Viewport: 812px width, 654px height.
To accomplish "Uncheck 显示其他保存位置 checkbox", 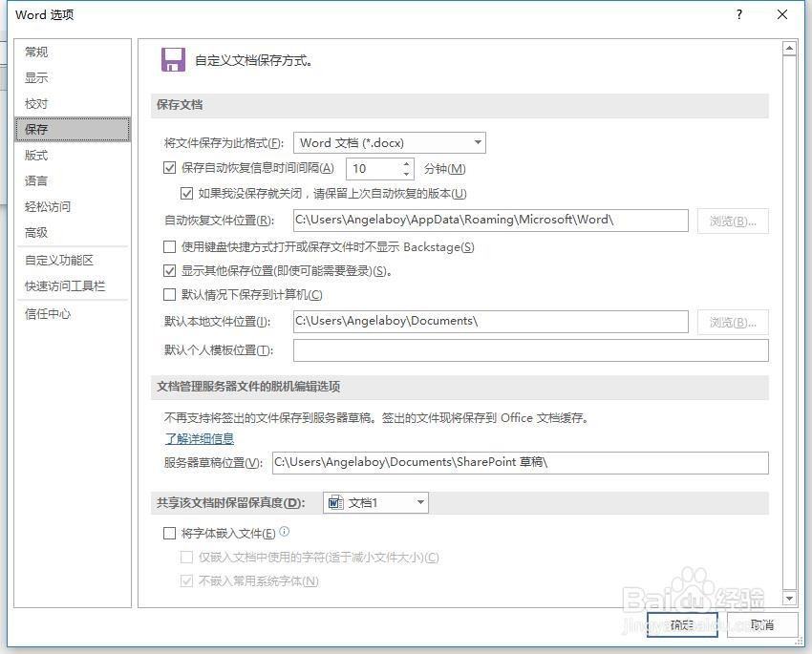I will click(169, 270).
